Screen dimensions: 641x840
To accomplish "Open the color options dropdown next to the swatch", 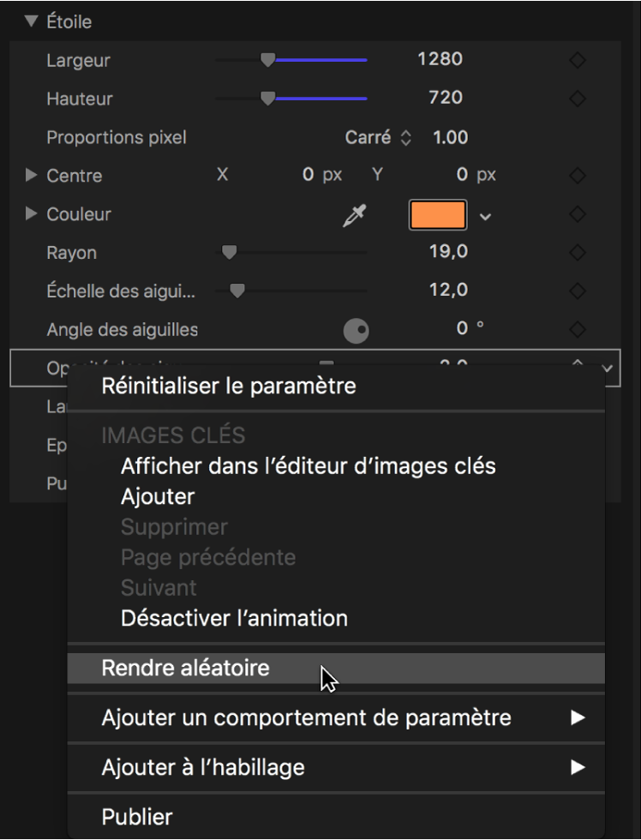I will click(x=485, y=216).
